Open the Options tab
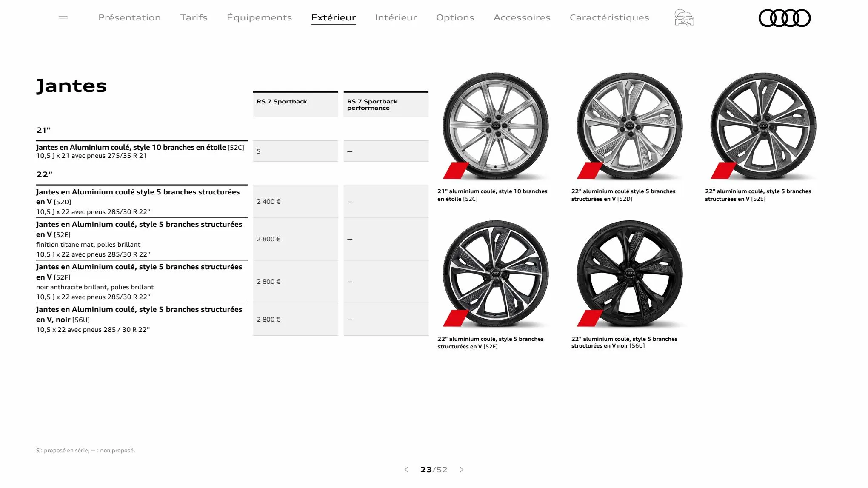Screen dimensions: 868x488 455,17
